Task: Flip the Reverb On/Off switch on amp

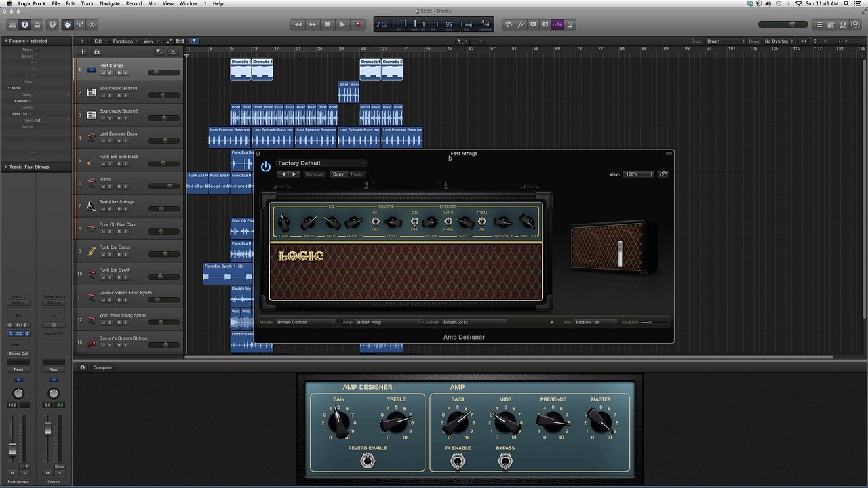Action: [375, 222]
